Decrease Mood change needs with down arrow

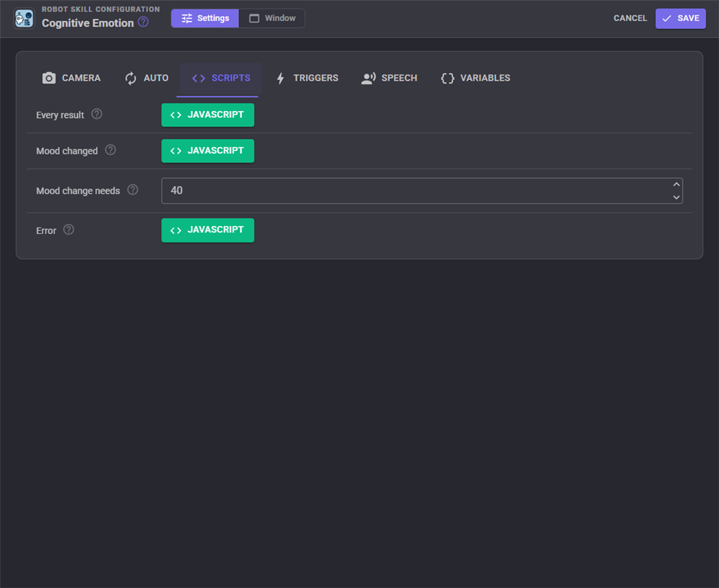tap(676, 197)
